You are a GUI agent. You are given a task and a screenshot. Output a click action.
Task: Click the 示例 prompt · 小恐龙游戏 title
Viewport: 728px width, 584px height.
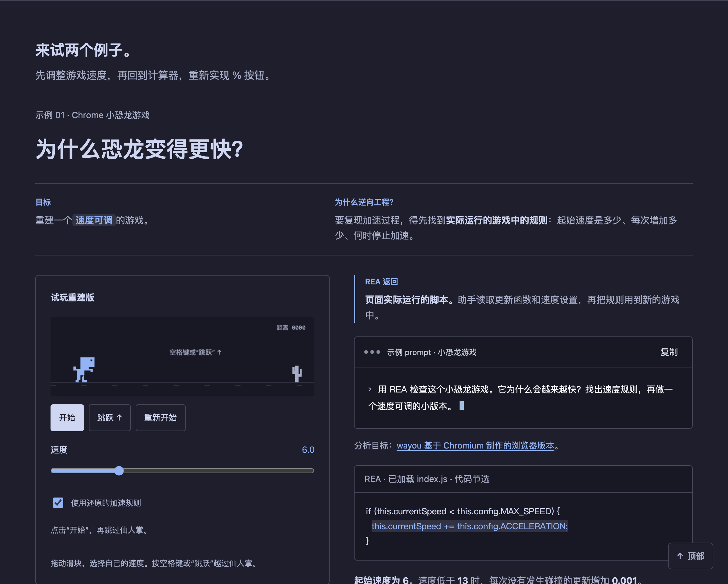pos(432,352)
